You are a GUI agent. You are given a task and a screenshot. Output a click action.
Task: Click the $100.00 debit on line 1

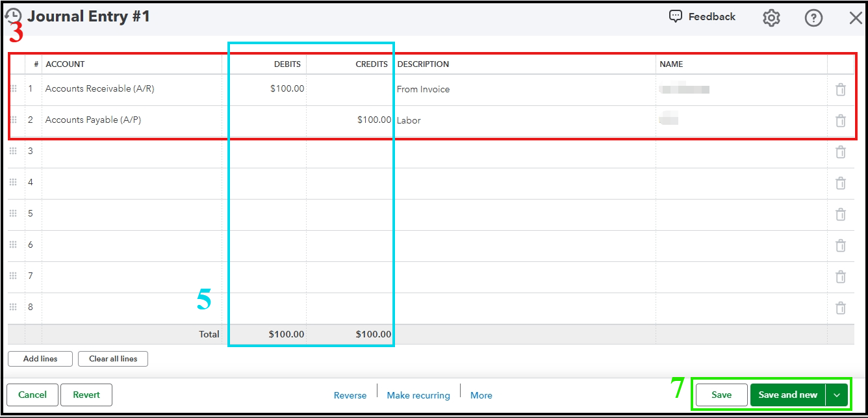(287, 89)
